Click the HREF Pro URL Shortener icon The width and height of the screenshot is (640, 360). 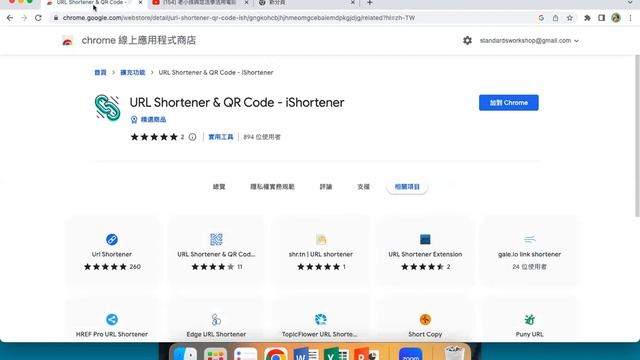coord(112,320)
